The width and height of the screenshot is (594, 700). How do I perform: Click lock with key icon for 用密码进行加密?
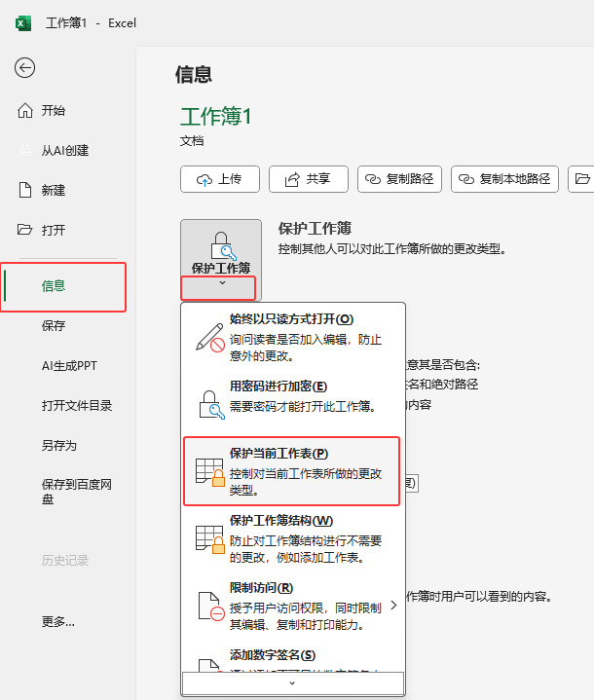click(211, 404)
